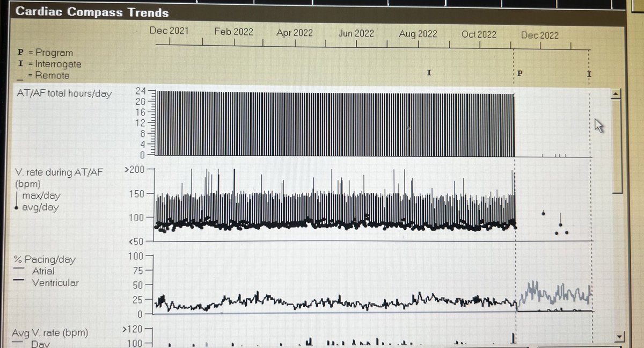
Task: Click the = Remote legend entry
Action: tap(43, 76)
